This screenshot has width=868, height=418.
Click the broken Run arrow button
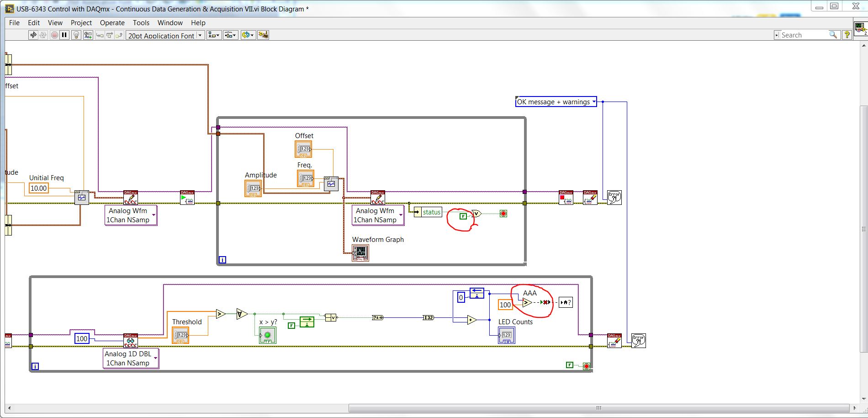(33, 35)
